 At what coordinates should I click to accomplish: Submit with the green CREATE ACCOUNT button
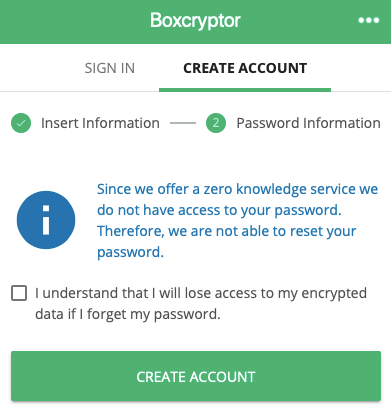pos(196,376)
